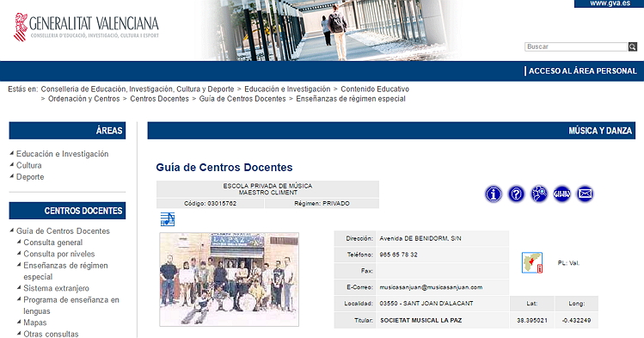Open the information icon for the centre
Viewport: 644px width, 338px height.
click(x=494, y=194)
